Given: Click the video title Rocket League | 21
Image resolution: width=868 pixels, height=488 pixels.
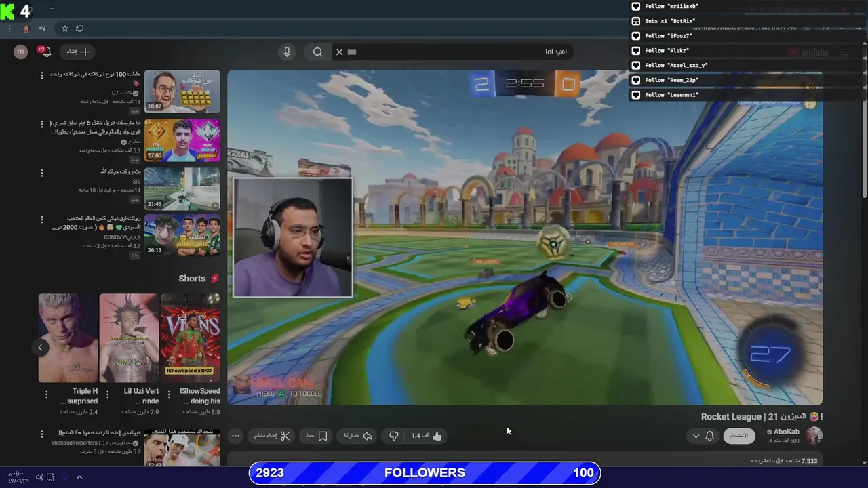Looking at the screenshot, I should (x=762, y=417).
